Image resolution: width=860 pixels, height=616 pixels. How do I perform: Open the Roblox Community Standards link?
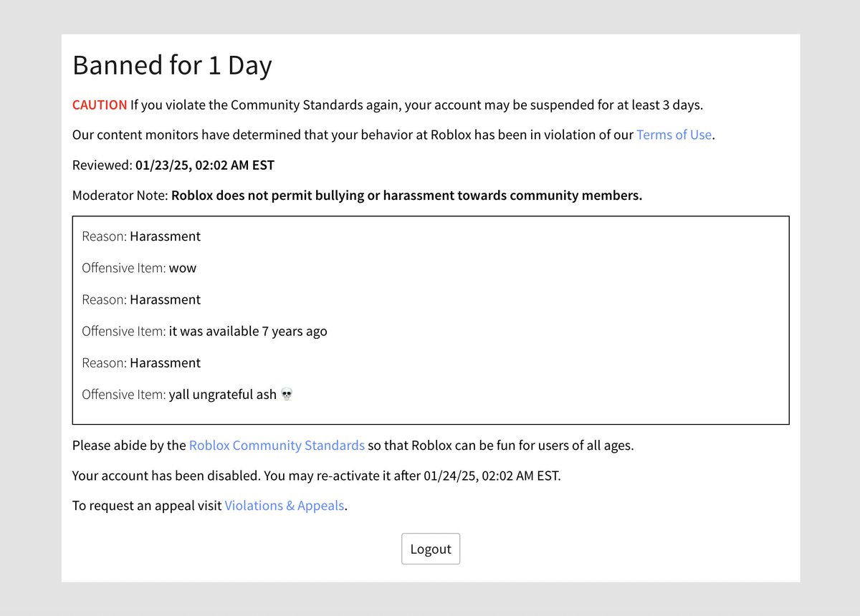277,446
